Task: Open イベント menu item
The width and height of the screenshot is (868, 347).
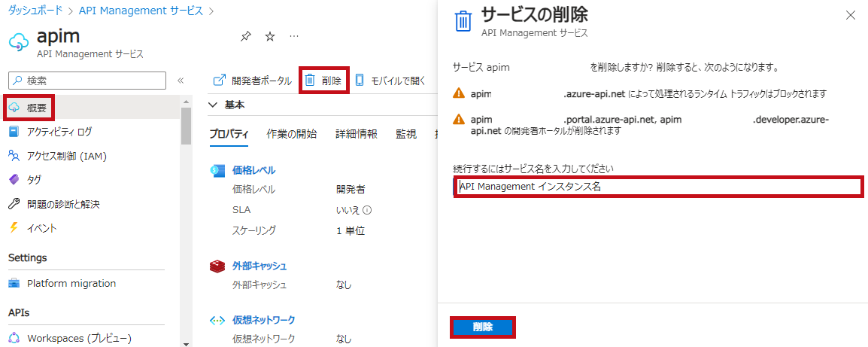Action: [42, 228]
